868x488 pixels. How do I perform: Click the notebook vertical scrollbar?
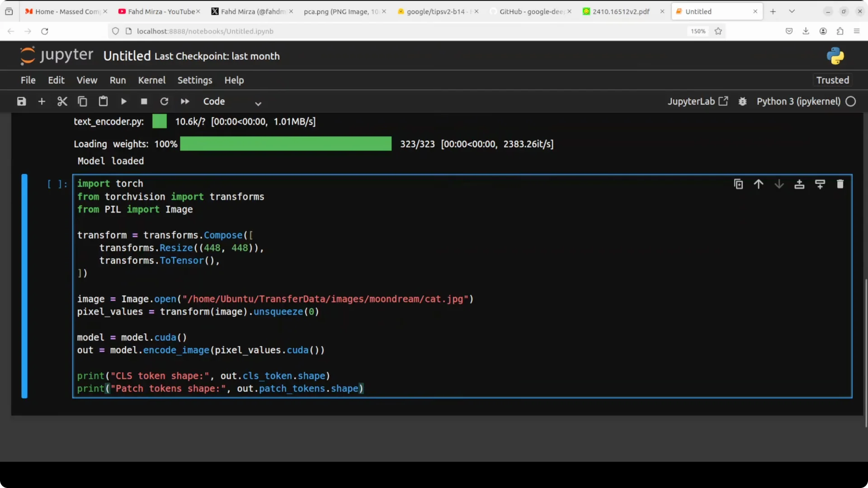[x=866, y=352]
